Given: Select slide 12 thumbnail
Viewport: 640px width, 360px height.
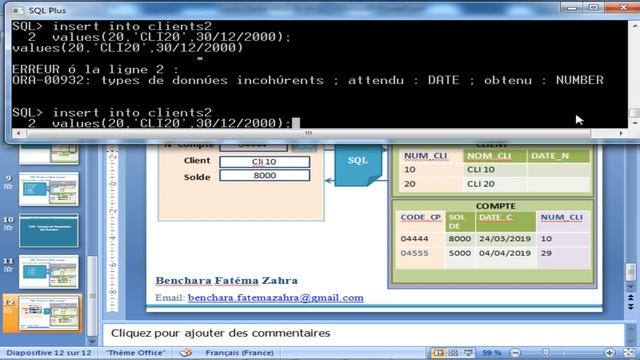Looking at the screenshot, I should point(49,313).
